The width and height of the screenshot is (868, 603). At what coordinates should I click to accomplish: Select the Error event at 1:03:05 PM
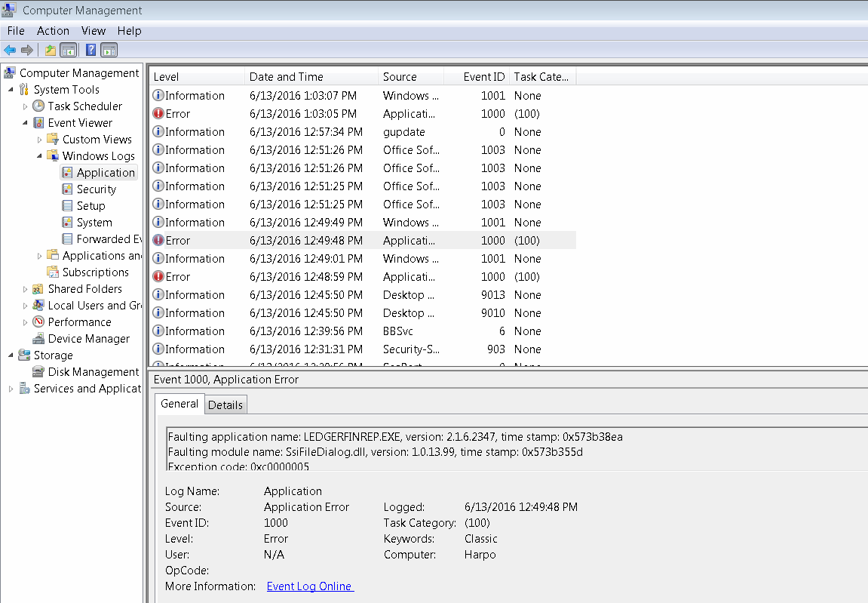point(302,114)
